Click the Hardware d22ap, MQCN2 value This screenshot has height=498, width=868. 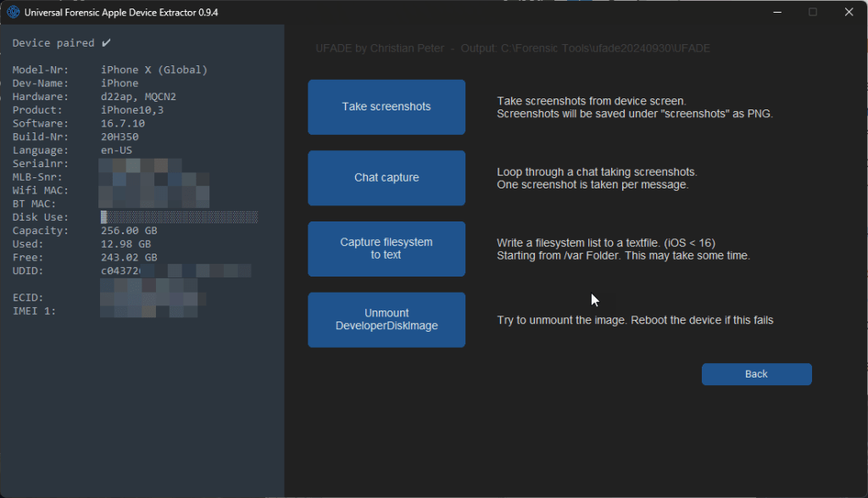[139, 97]
